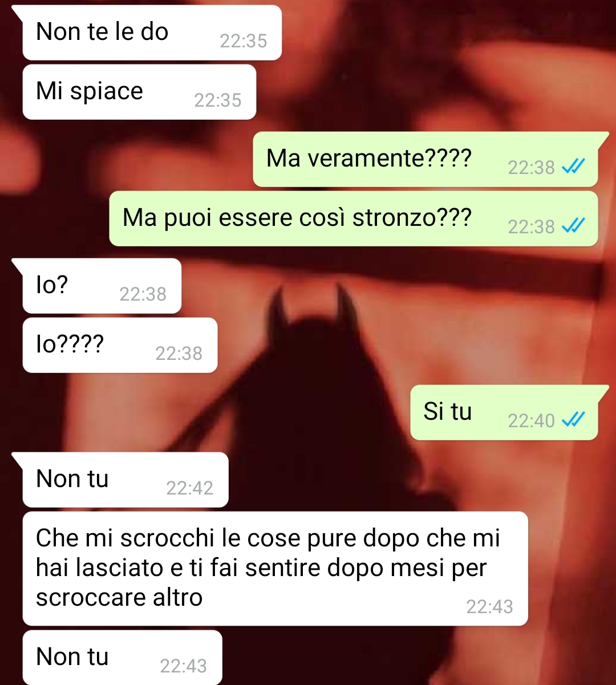616x685 pixels.
Task: Click the 22:40 timestamp on 'Si tu'
Action: [531, 421]
